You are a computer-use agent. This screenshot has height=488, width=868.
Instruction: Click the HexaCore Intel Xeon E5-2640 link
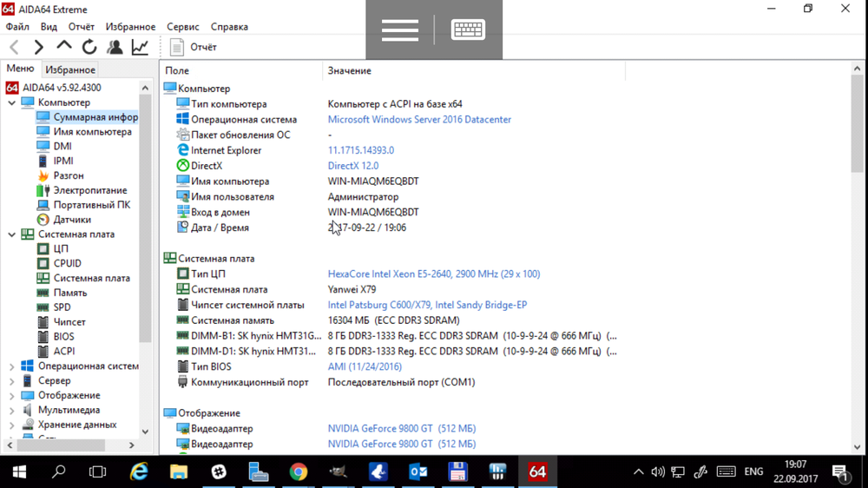click(x=433, y=274)
